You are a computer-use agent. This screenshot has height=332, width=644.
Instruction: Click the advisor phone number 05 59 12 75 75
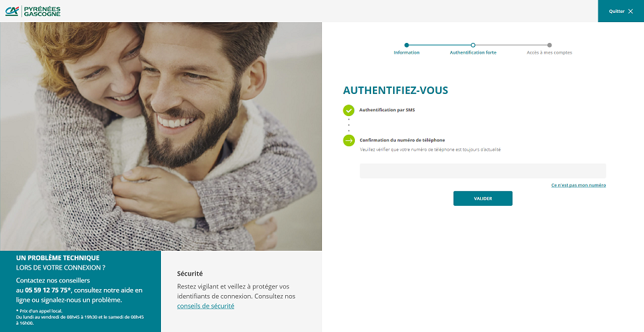coord(48,290)
